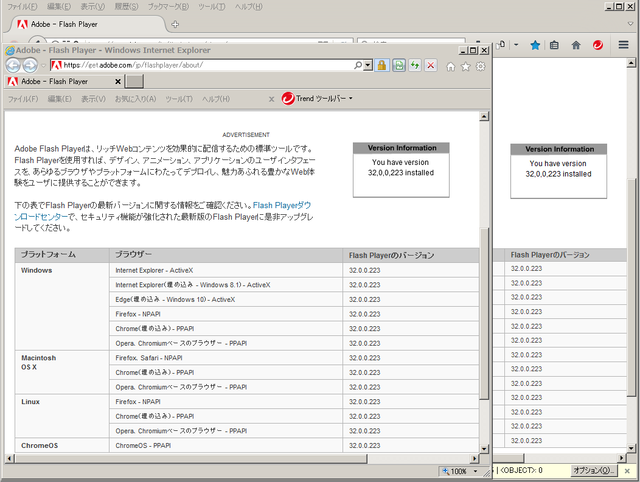Stop loading with the red X icon

(x=431, y=65)
